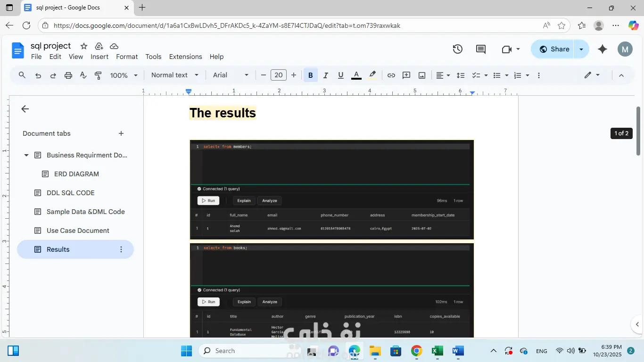644x362 pixels.
Task: Open bulleted list dropdown
Action: [501, 75]
